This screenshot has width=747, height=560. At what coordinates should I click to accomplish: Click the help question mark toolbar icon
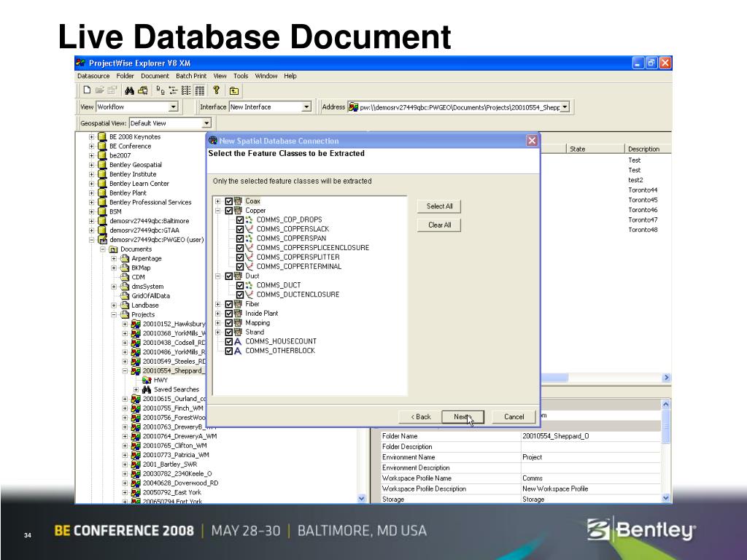[x=217, y=90]
